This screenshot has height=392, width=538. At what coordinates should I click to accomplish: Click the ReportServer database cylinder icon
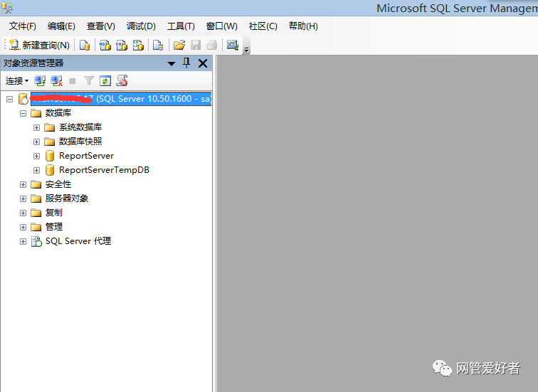[50, 156]
